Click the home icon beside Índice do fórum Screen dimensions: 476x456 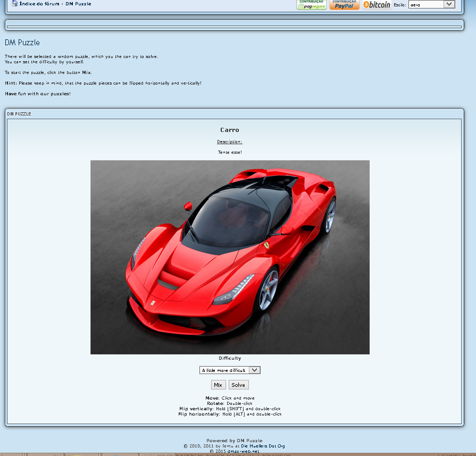pyautogui.click(x=14, y=4)
